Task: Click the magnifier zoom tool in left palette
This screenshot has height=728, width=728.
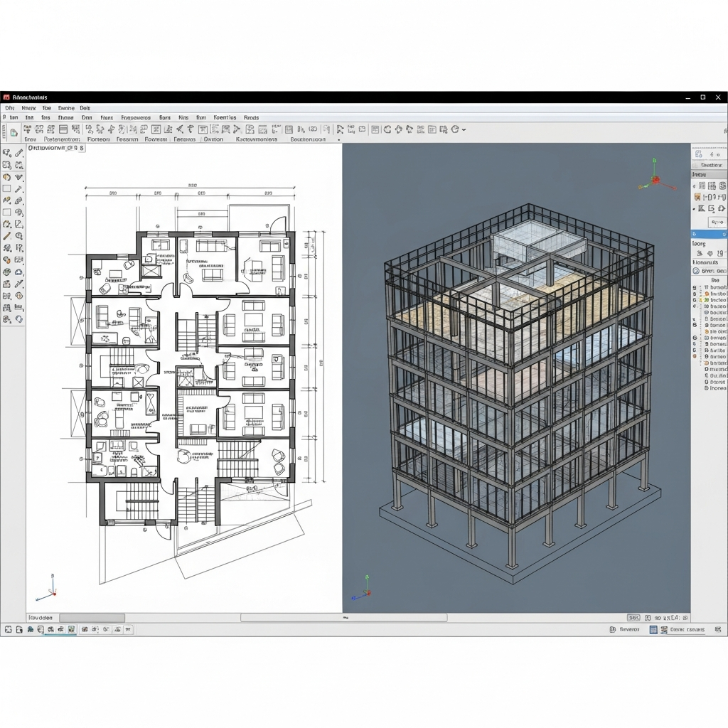Action: pos(19,236)
